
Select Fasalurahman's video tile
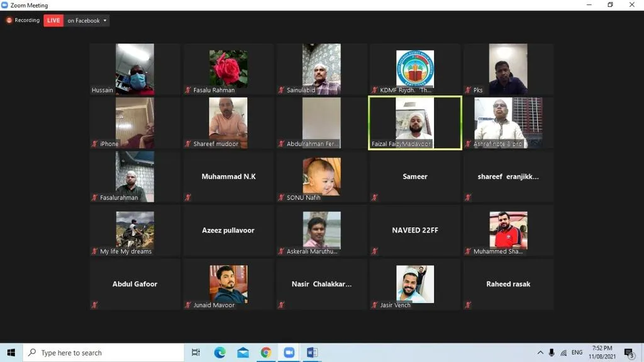pyautogui.click(x=135, y=176)
